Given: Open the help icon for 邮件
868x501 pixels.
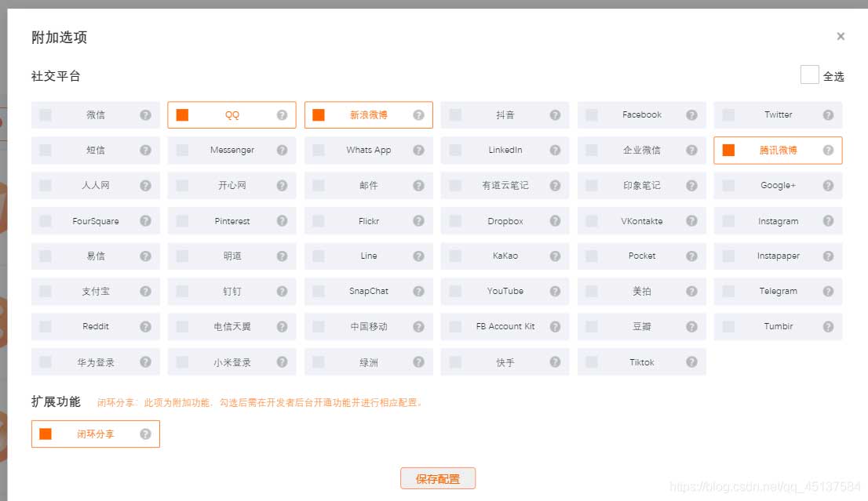Looking at the screenshot, I should coord(418,185).
